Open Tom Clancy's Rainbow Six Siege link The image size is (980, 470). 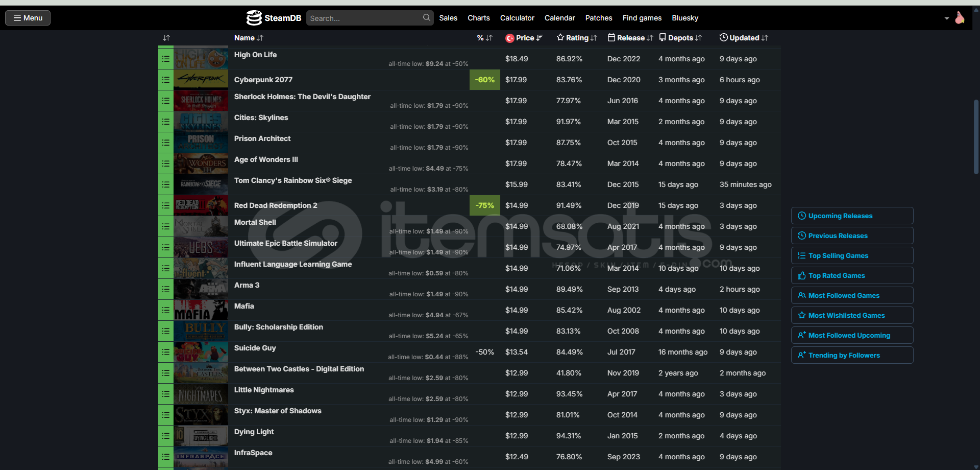293,180
